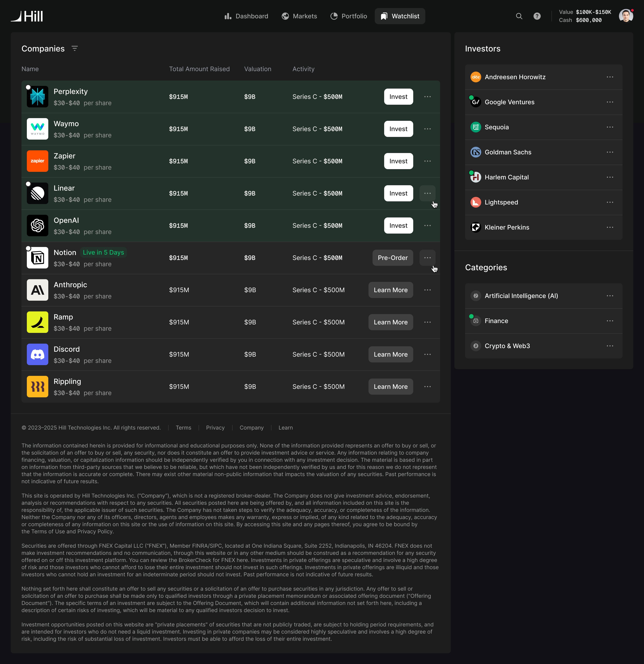This screenshot has width=644, height=664.
Task: Click Invest button for Waymo
Action: click(398, 129)
